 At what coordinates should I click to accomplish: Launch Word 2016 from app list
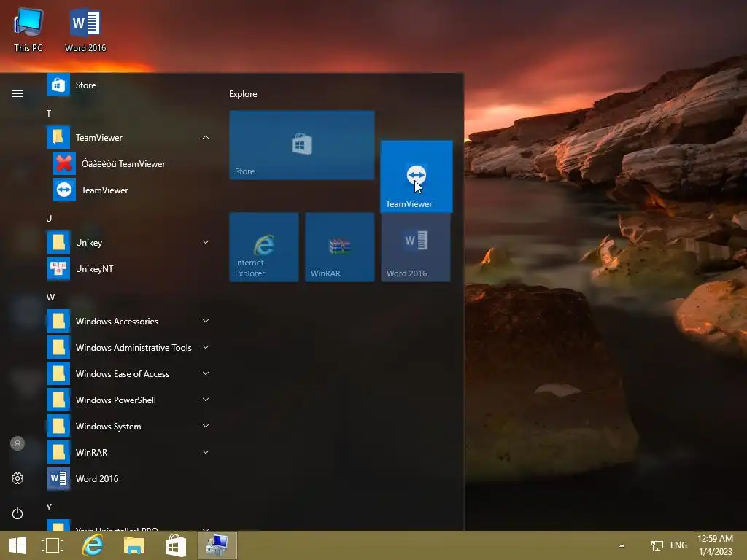(x=128, y=478)
